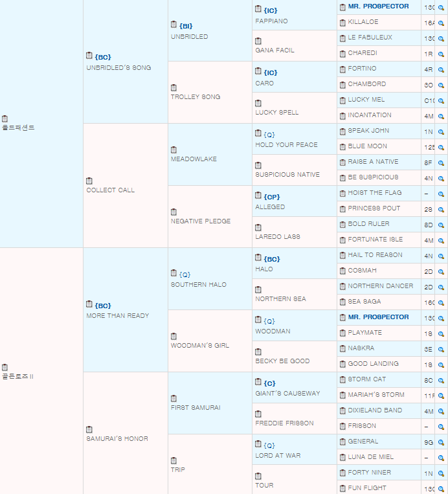Click the clipboard icon beside MR. PROSPECTOR under FAPPIANO
Screen dimensions: 448x494
(x=342, y=7)
